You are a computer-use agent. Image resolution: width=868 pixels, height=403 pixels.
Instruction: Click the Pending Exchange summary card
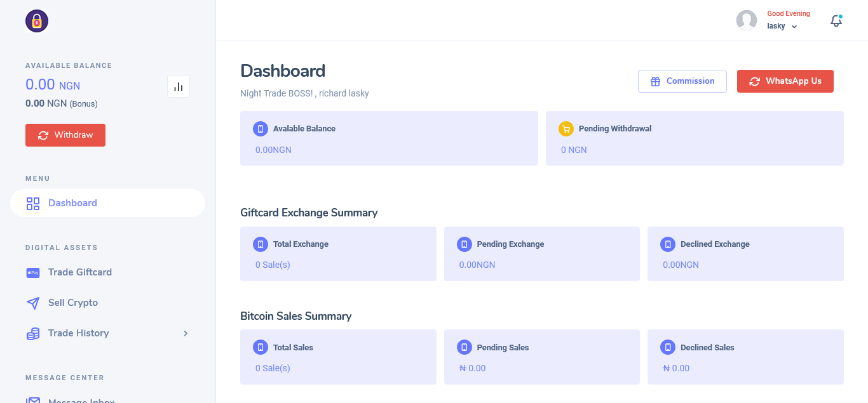[541, 254]
